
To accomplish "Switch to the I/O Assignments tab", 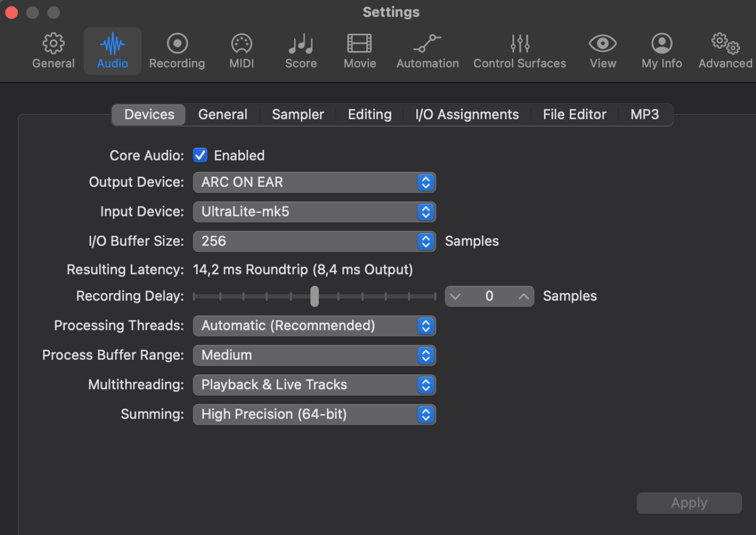I will (x=467, y=115).
